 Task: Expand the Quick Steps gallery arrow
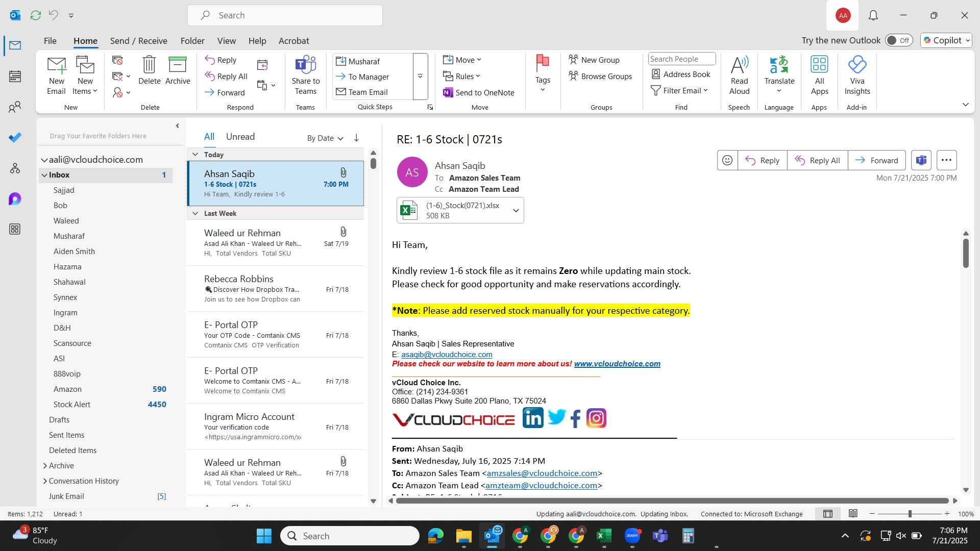[420, 77]
